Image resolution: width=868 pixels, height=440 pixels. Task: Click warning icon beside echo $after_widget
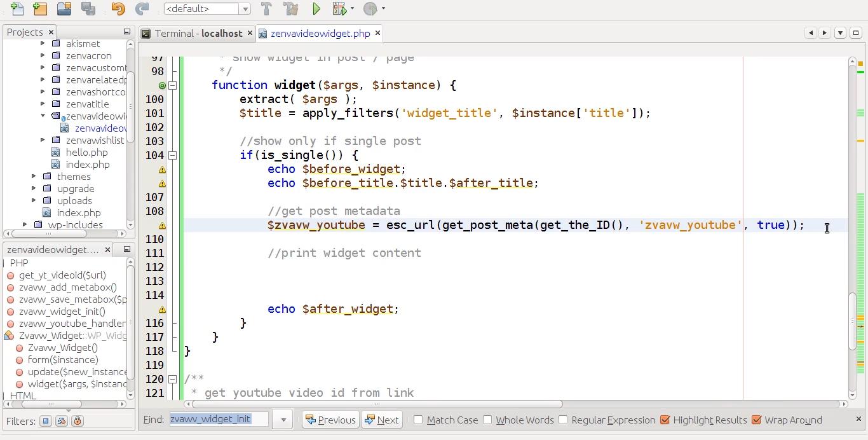pos(162,309)
